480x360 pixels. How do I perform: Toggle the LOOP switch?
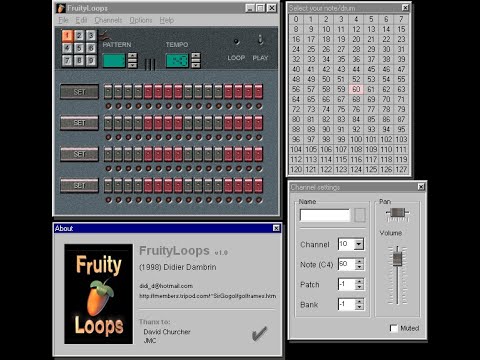pyautogui.click(x=236, y=42)
